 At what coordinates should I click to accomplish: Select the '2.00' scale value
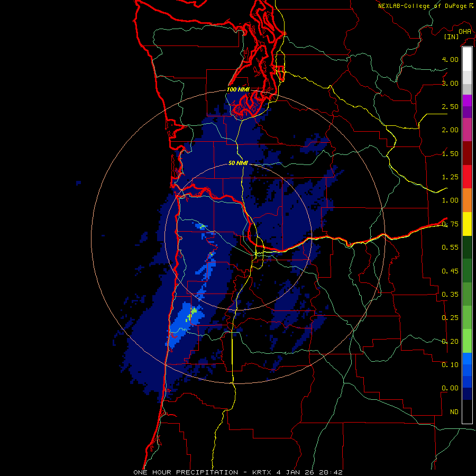pos(450,130)
